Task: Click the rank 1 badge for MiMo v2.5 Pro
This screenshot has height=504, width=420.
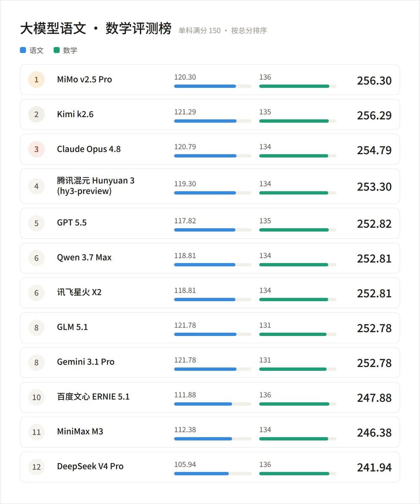Action: click(37, 79)
